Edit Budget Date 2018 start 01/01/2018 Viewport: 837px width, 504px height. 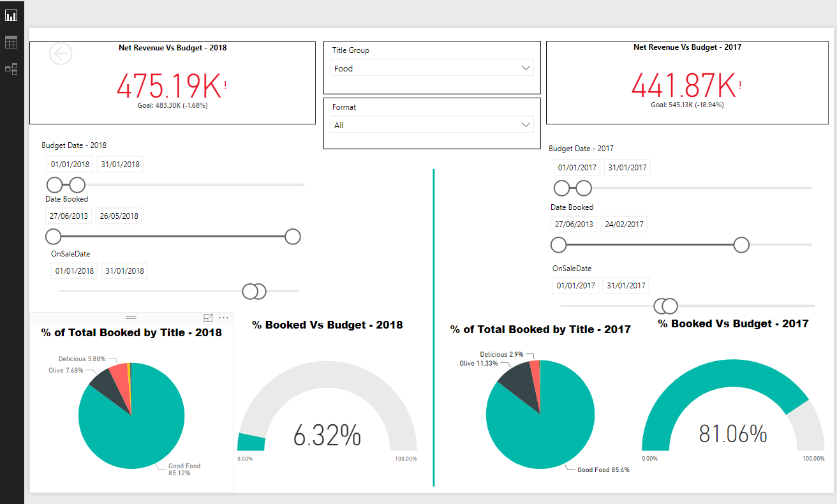tap(70, 164)
